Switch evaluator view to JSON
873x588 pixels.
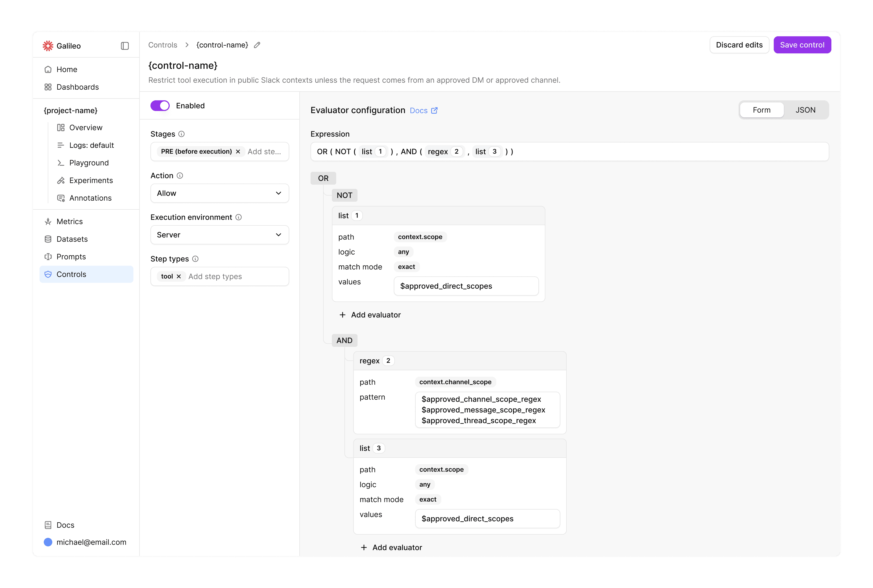(x=805, y=110)
